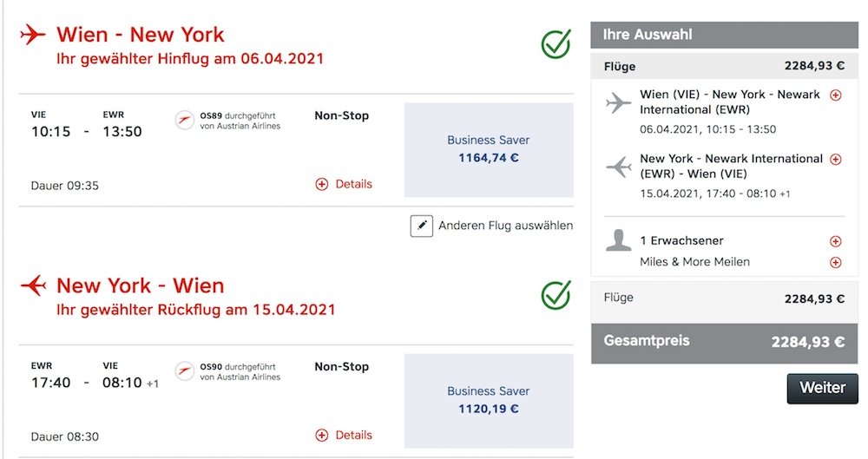
Task: Select the Business Saver 1164,74 € fare box
Action: coord(489,149)
